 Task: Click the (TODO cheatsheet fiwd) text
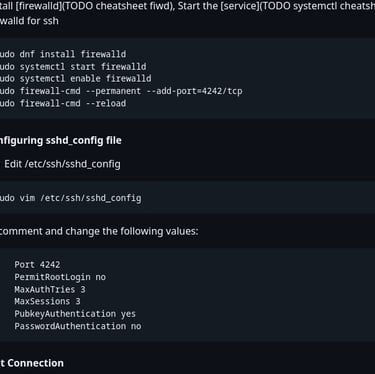pos(117,6)
